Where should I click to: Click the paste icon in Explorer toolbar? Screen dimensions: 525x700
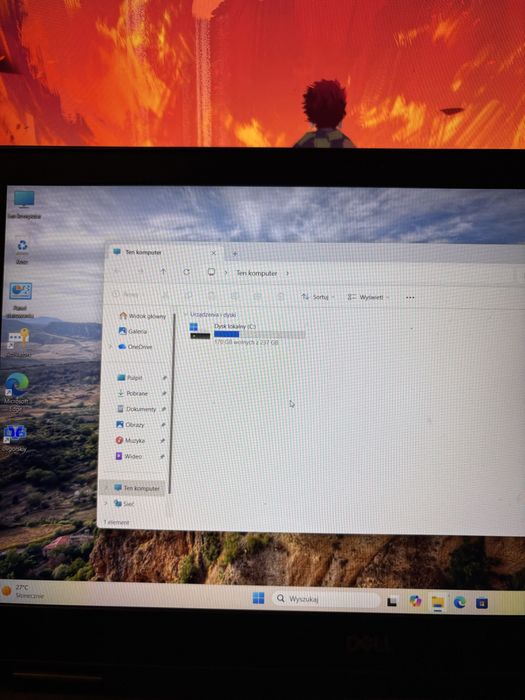pyautogui.click(x=212, y=296)
